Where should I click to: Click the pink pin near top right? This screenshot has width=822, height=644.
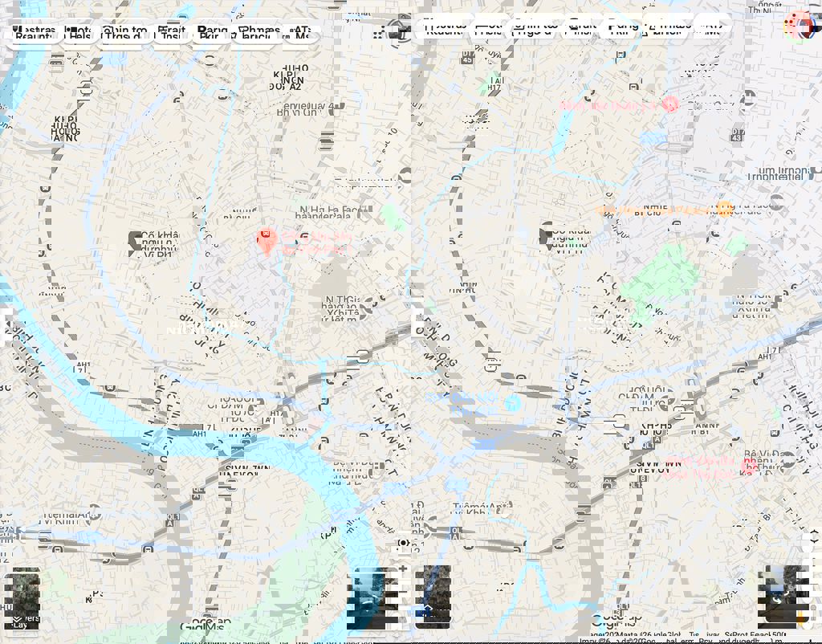tap(670, 104)
